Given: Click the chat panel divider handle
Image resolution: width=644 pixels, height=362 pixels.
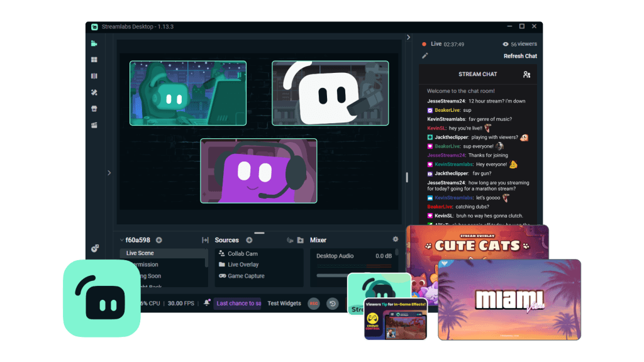Looking at the screenshot, I should coord(407,177).
